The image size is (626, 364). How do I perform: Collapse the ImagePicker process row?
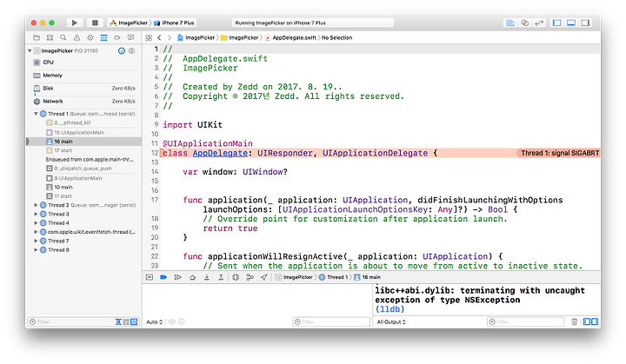(30, 50)
